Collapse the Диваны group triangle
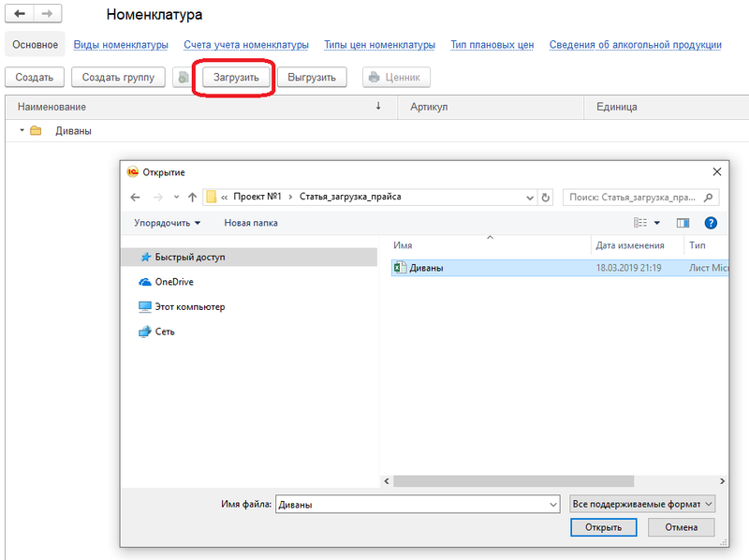This screenshot has height=560, width=749. point(22,130)
